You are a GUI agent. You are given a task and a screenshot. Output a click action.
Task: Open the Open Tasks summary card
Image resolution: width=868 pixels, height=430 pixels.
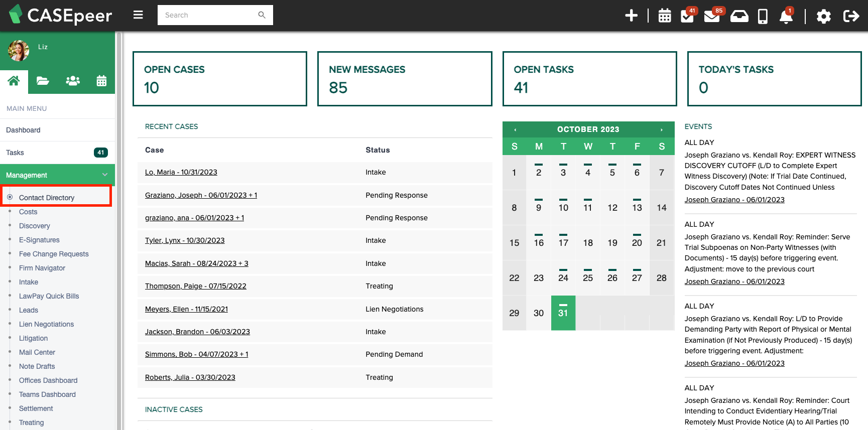[x=590, y=79]
